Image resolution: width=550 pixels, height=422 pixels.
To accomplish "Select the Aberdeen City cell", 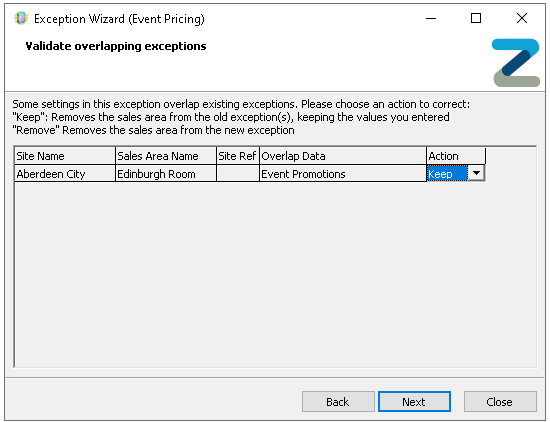I will tap(65, 173).
